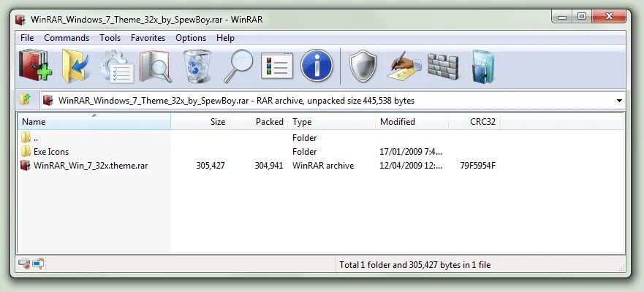Click the 'WinRAR archive' type cell
This screenshot has height=292, width=644.
point(323,166)
